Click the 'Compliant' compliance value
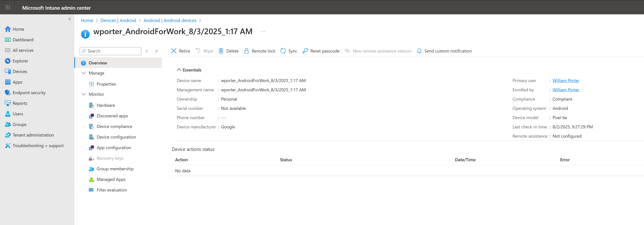Image resolution: width=644 pixels, height=225 pixels. [x=562, y=99]
